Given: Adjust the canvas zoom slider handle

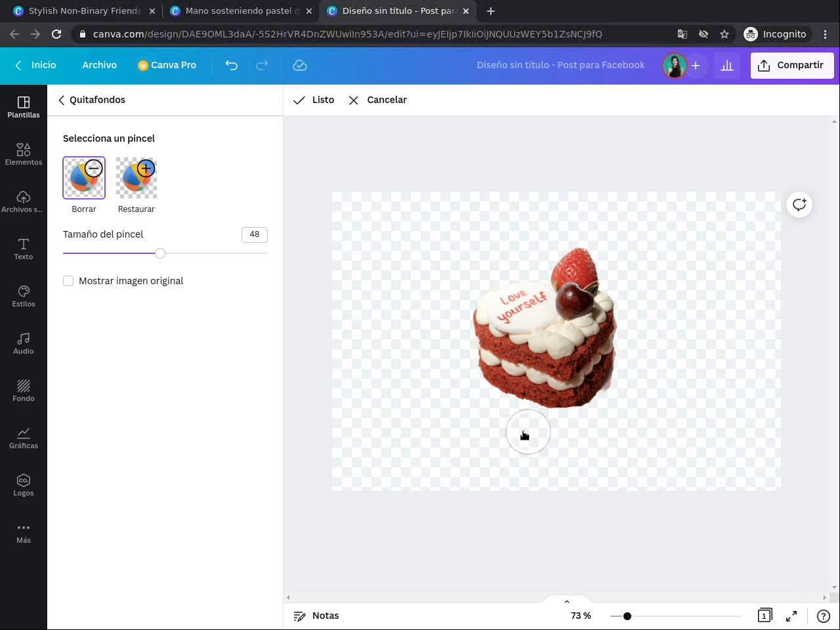Looking at the screenshot, I should coord(627,616).
